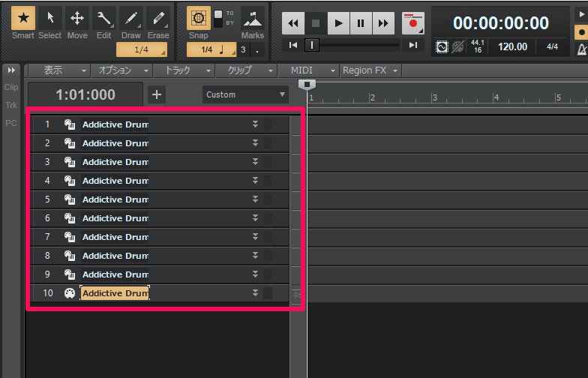Click the add track plus button

pos(156,94)
